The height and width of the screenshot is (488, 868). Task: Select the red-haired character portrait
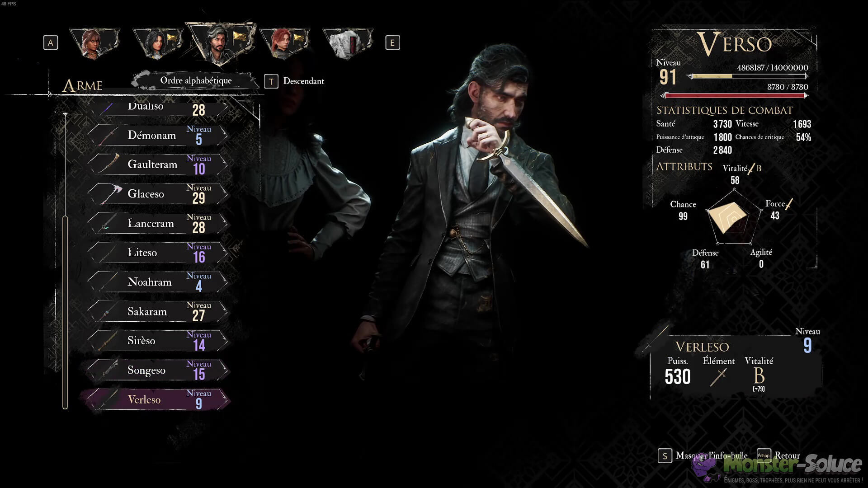(285, 43)
